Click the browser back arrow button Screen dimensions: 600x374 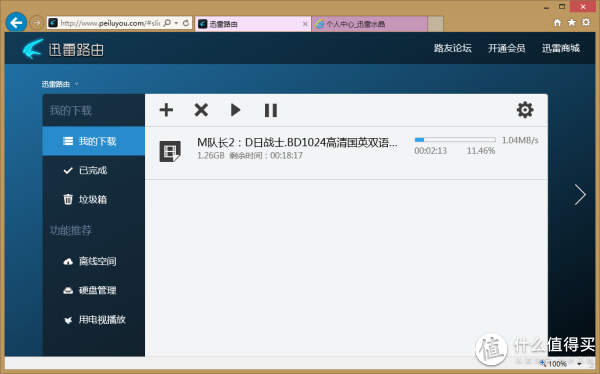pos(16,23)
